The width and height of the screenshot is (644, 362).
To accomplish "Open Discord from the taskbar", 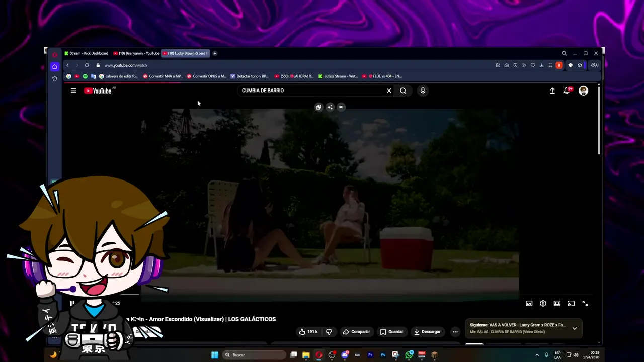I will (x=345, y=355).
